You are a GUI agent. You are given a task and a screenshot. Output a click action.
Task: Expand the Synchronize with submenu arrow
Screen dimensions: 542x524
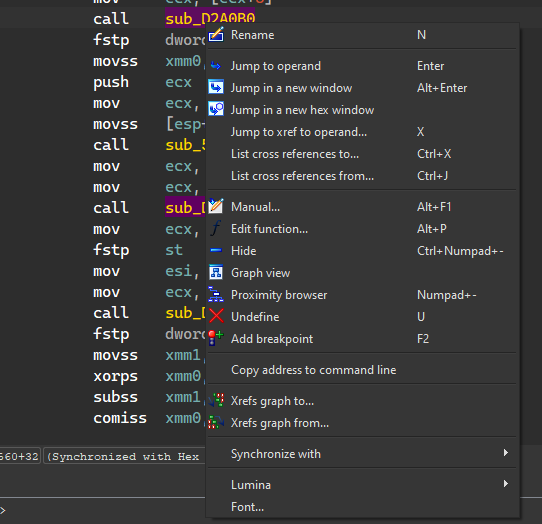pos(506,453)
